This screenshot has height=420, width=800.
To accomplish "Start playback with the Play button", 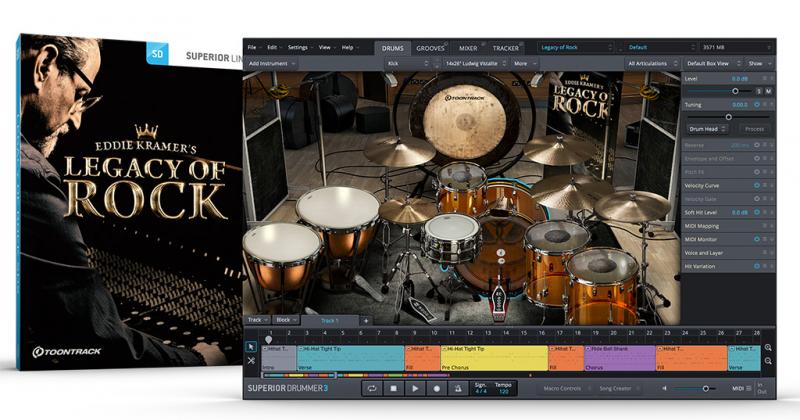I will tap(415, 387).
